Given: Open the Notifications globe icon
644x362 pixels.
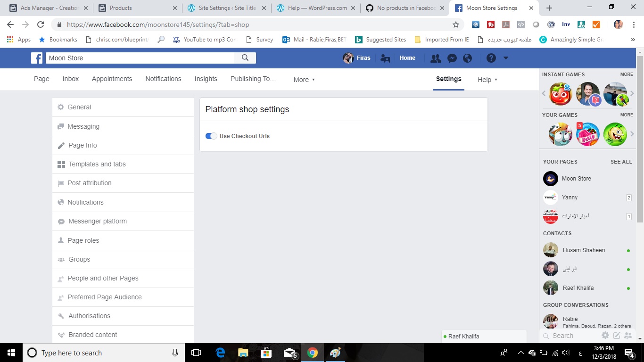Looking at the screenshot, I should [468, 58].
